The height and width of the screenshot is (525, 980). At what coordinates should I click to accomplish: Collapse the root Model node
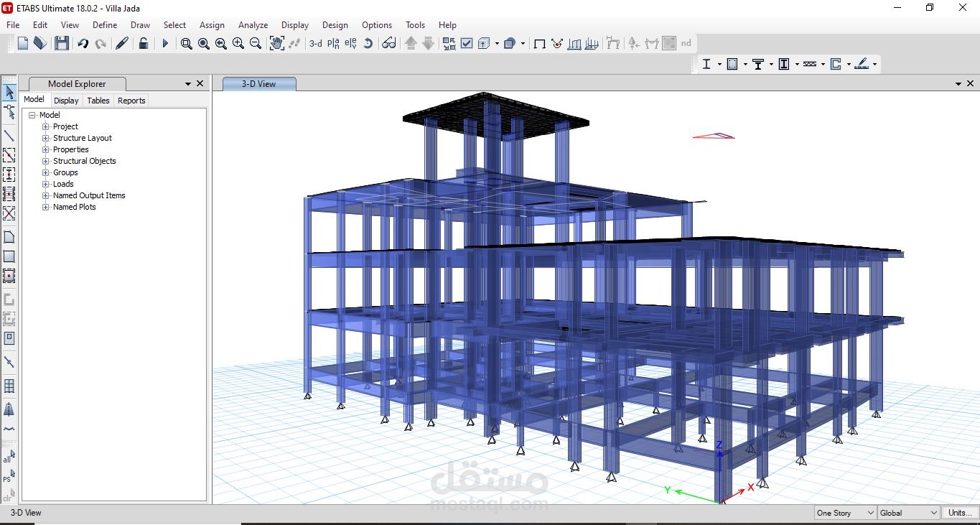pos(32,115)
